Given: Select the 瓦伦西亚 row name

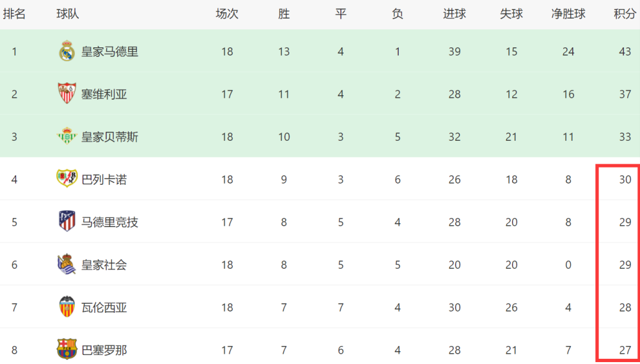Looking at the screenshot, I should pyautogui.click(x=104, y=307).
